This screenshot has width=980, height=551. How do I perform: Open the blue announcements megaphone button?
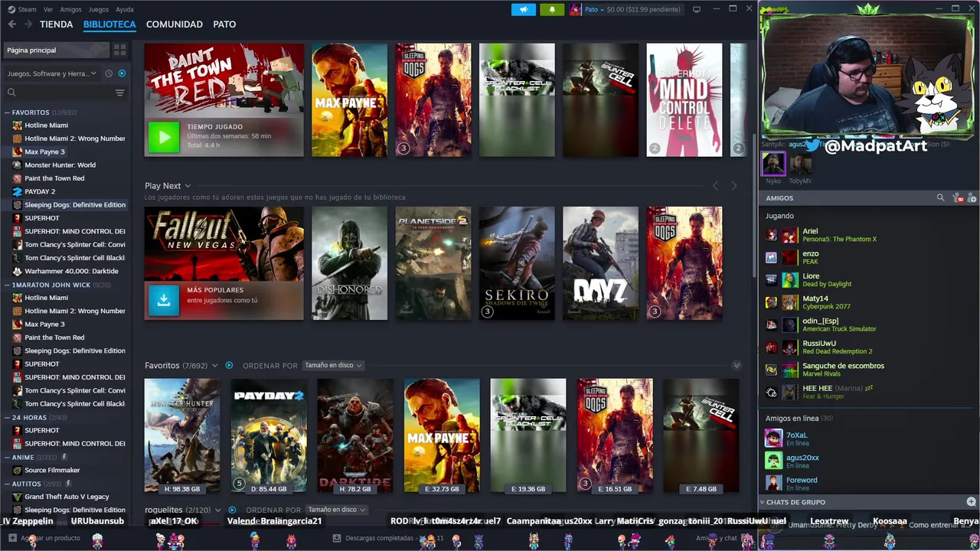click(524, 10)
